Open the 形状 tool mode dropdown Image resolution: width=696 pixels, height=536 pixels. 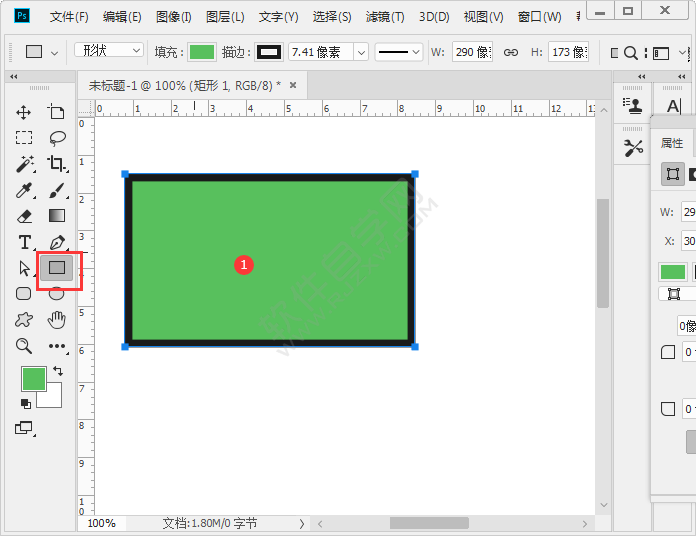[108, 50]
